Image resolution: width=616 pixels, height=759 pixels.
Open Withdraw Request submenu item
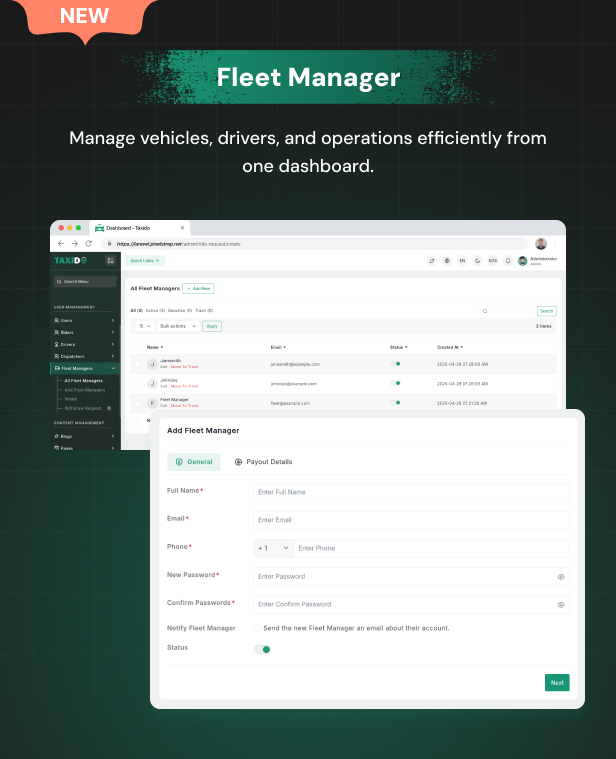[83, 409]
